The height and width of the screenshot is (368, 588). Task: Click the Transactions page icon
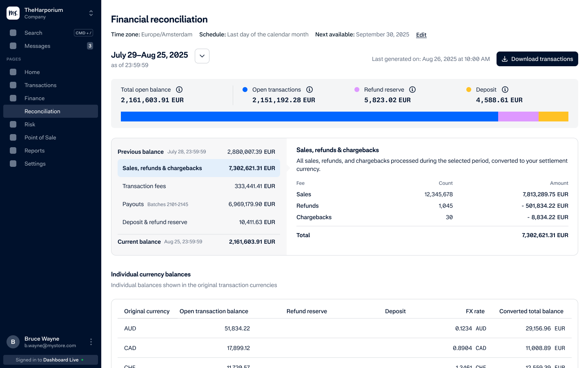[x=13, y=85]
